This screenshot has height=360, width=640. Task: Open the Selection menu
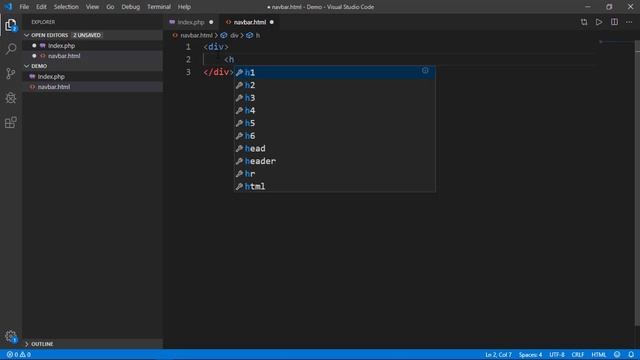(x=66, y=7)
